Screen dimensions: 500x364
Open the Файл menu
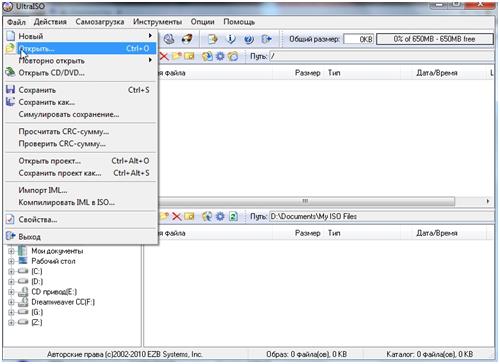16,22
